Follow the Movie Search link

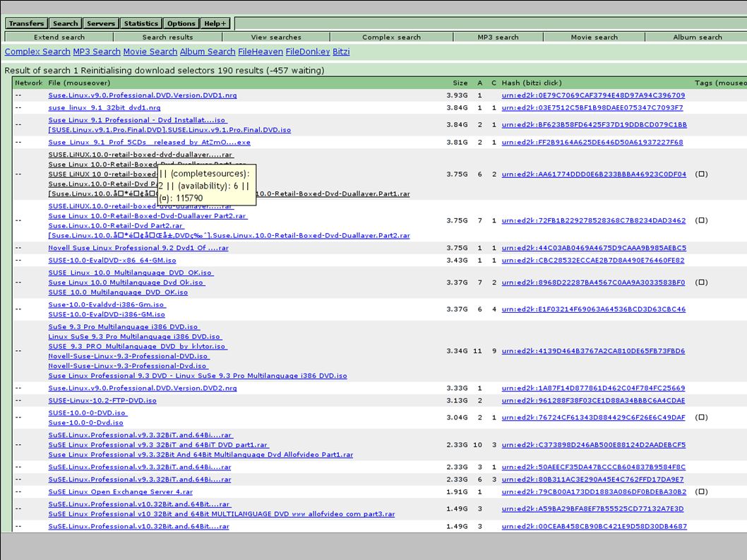[x=150, y=52]
